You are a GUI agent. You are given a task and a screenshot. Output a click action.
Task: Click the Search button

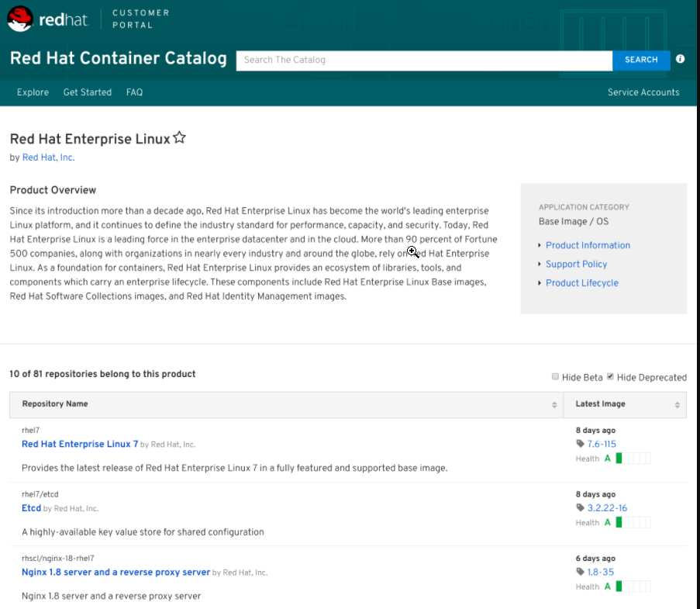pyautogui.click(x=641, y=60)
